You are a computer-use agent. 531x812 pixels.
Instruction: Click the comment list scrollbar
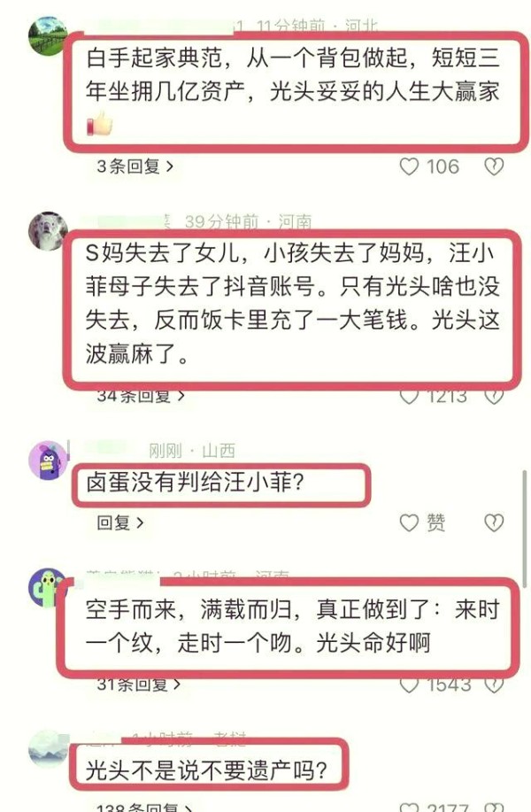[x=525, y=529]
